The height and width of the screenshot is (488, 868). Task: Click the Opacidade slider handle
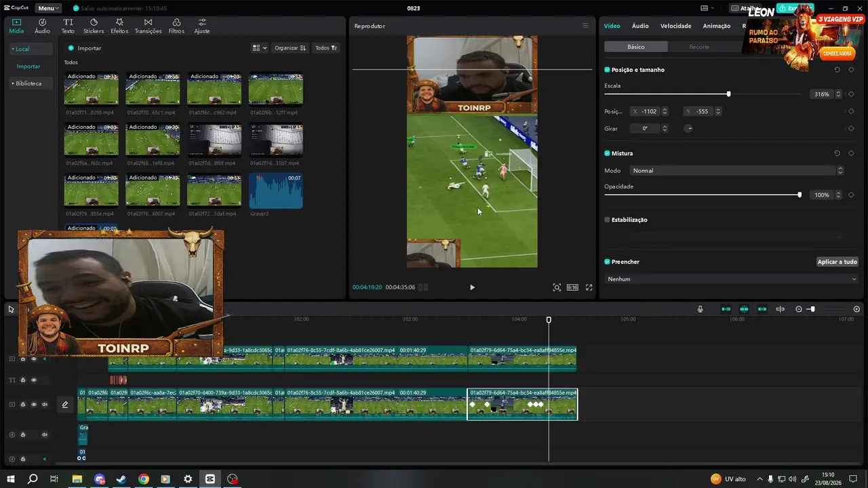[x=800, y=195]
